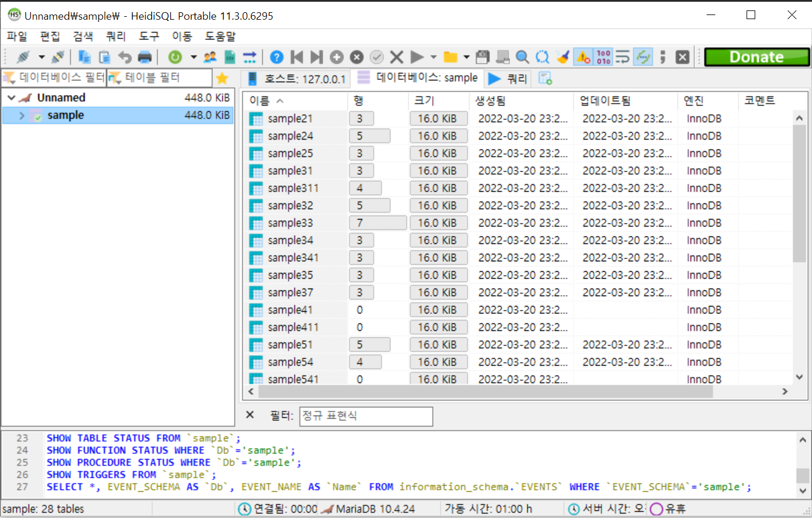The height and width of the screenshot is (518, 812).
Task: Click the new query tab icon
Action: click(545, 78)
